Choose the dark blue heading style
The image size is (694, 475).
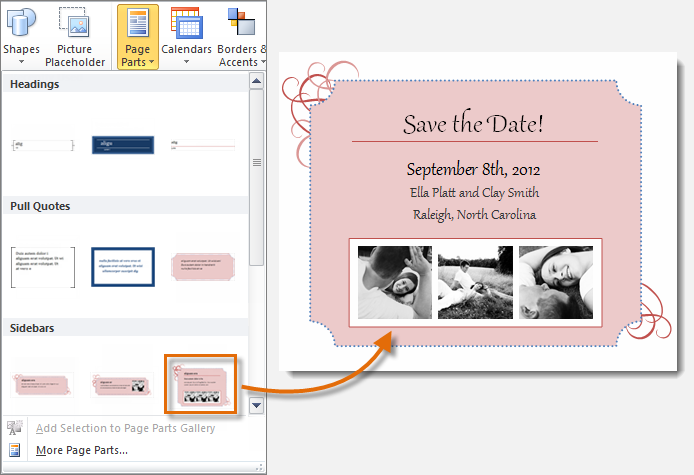[x=122, y=146]
